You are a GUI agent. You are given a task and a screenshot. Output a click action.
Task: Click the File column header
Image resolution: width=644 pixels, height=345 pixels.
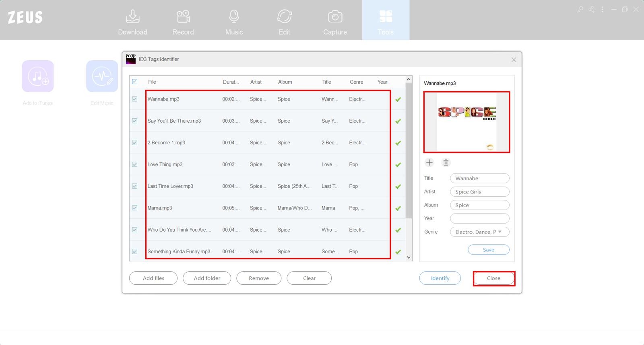[x=152, y=82]
